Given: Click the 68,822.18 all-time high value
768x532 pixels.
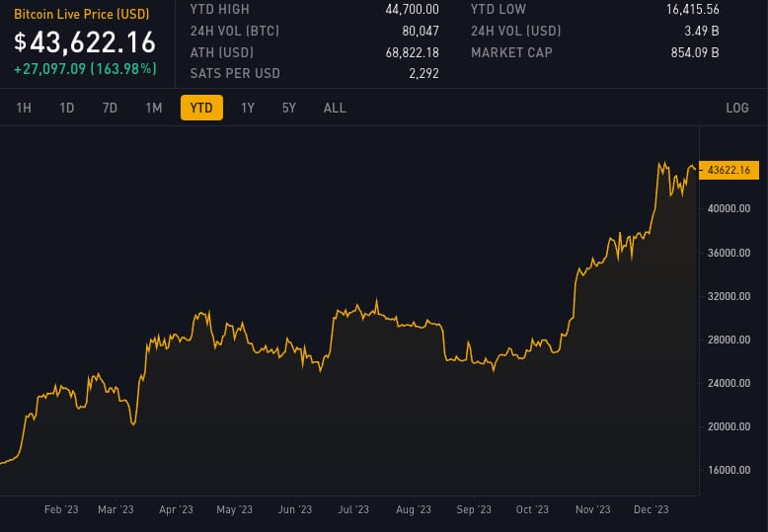Looking at the screenshot, I should pos(412,52).
